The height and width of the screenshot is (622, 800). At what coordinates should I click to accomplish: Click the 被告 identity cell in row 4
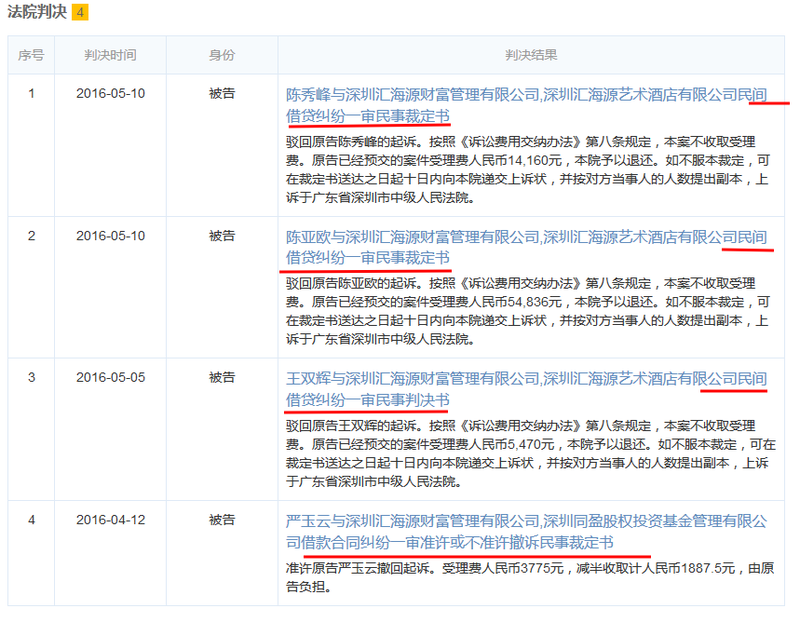pyautogui.click(x=221, y=520)
